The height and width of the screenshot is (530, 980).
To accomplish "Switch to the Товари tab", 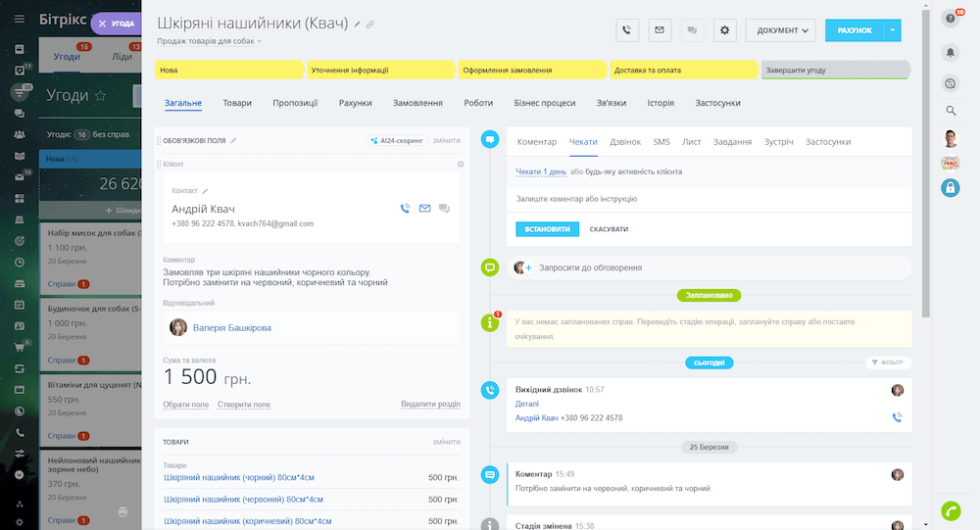I will coord(236,103).
